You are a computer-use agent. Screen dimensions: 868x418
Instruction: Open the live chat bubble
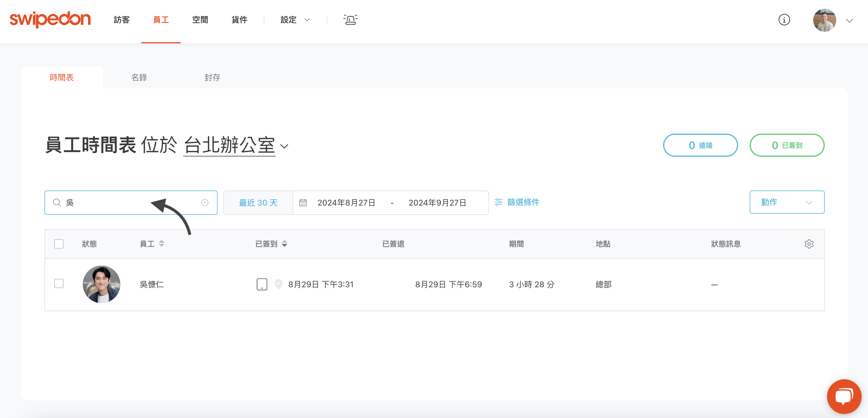[844, 396]
